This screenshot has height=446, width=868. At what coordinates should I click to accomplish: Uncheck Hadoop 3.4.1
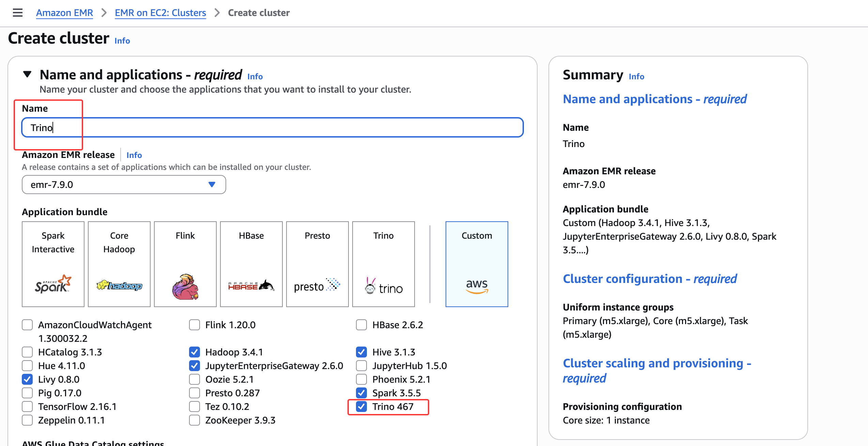195,352
